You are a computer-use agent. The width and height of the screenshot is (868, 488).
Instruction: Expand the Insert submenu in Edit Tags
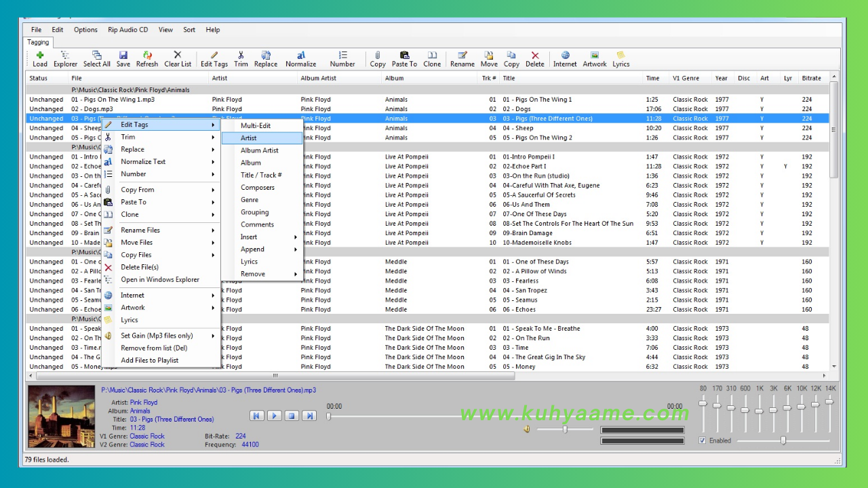pos(262,237)
